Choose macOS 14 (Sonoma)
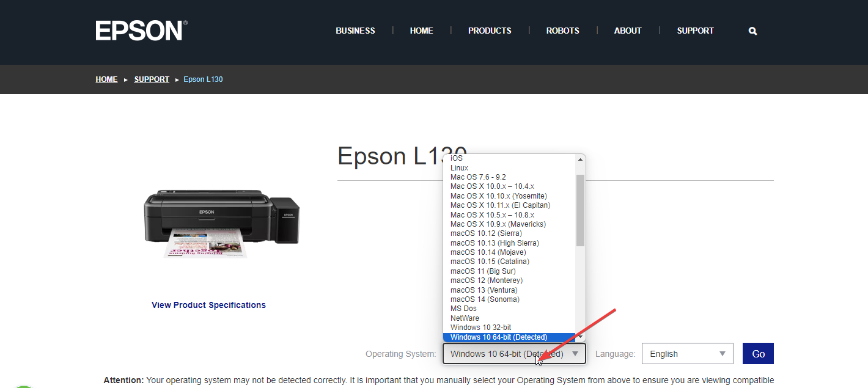 pyautogui.click(x=510, y=299)
